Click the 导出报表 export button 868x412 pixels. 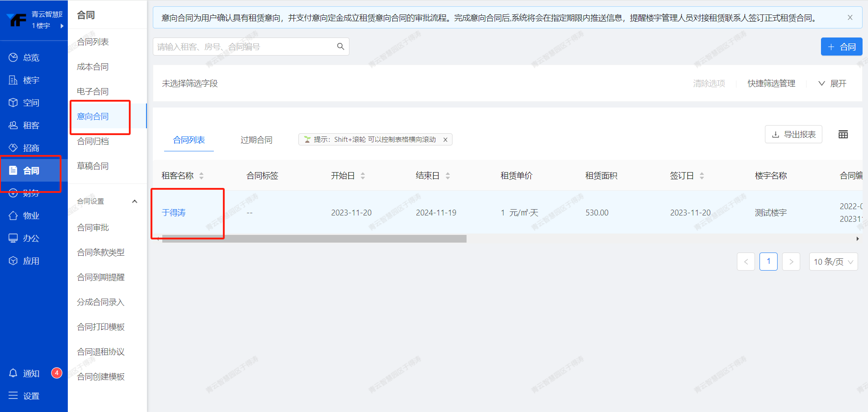click(793, 135)
